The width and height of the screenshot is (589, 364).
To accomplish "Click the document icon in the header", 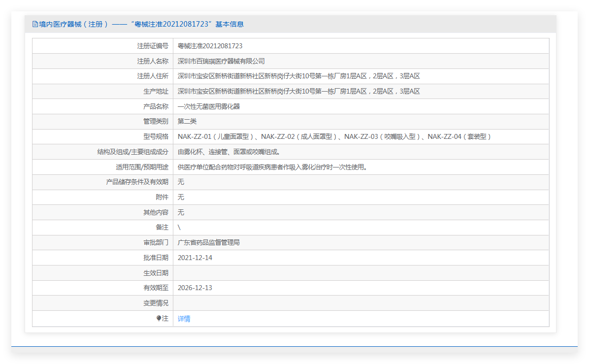I will point(35,24).
